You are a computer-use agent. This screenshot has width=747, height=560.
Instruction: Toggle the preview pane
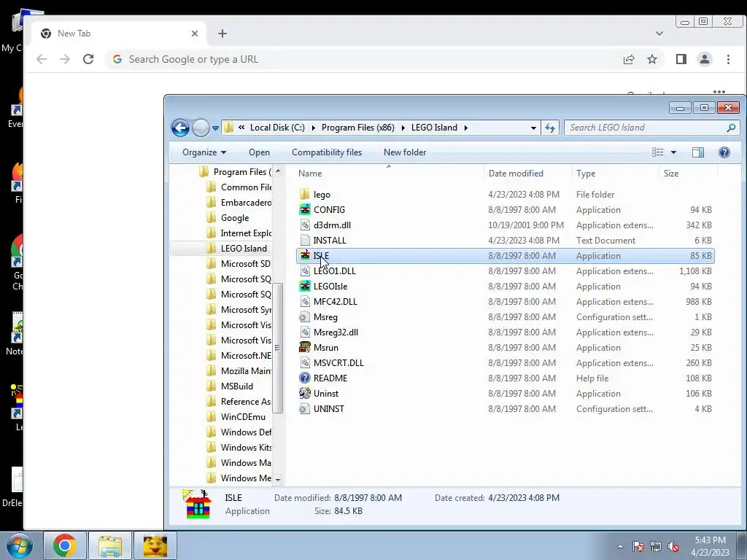click(698, 152)
